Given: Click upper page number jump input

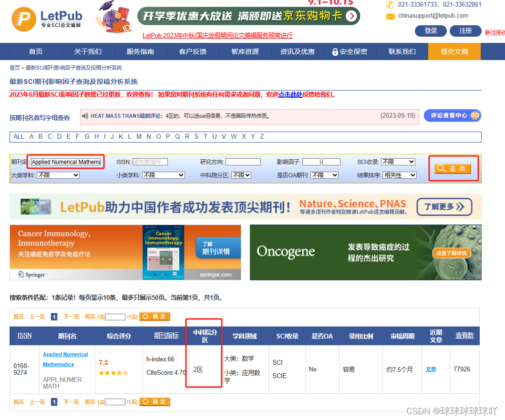Looking at the screenshot, I should click(x=115, y=317).
